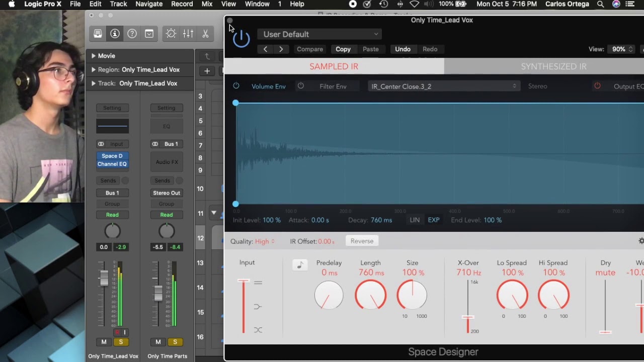Open the Wi-Fi status menu

pos(414,4)
